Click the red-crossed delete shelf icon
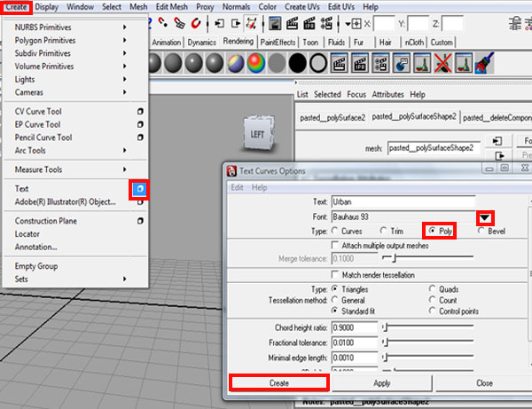 (x=442, y=63)
